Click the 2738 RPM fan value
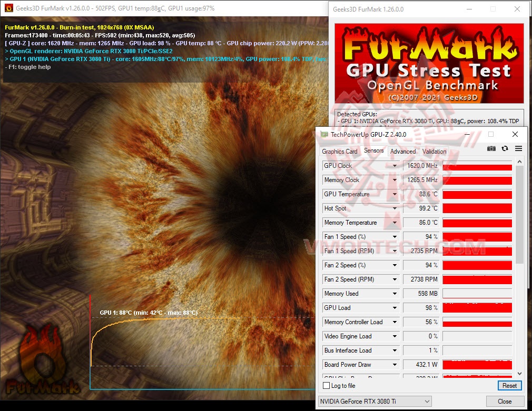532x411 pixels. pyautogui.click(x=421, y=279)
